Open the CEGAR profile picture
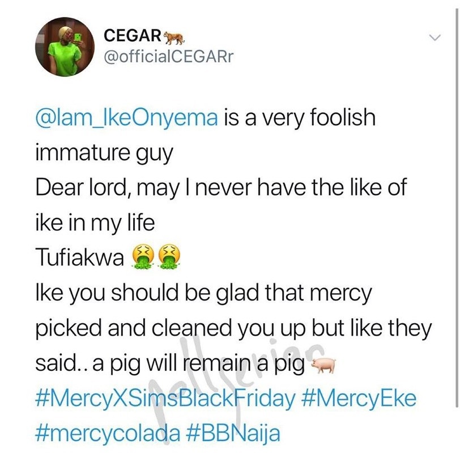The height and width of the screenshot is (476, 460). 62,46
